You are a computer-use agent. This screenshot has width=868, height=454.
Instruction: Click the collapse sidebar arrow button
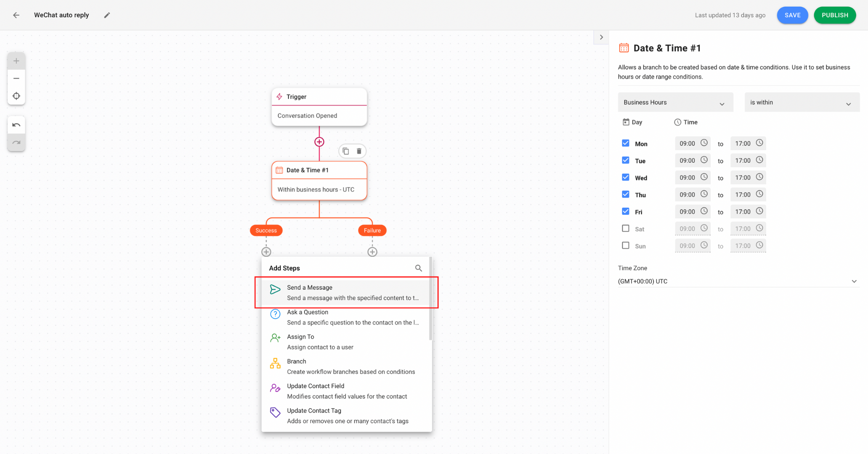602,37
